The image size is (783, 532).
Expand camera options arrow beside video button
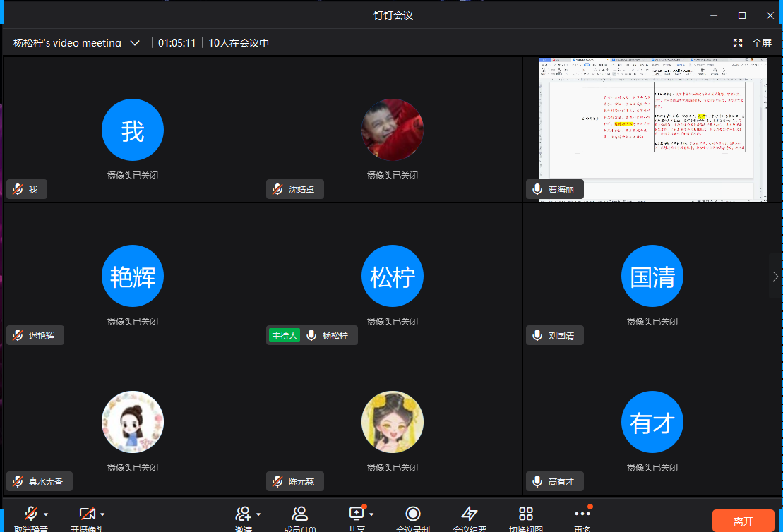click(x=103, y=514)
